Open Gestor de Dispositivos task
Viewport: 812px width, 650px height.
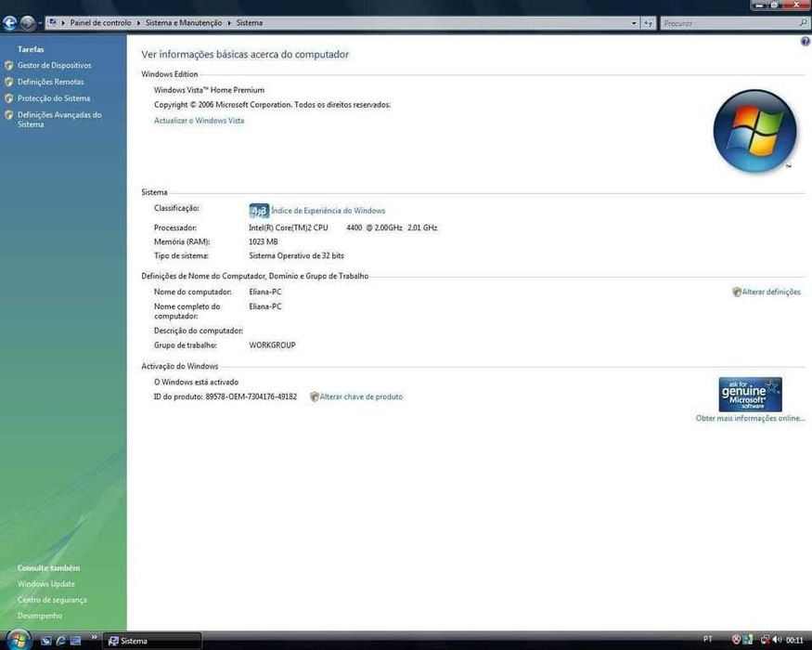[55, 65]
